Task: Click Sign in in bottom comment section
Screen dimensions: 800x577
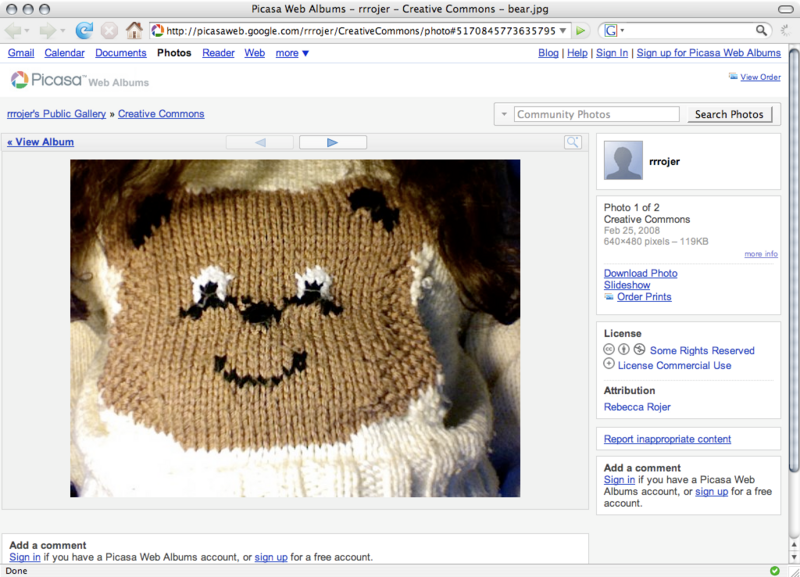Action: 24,557
